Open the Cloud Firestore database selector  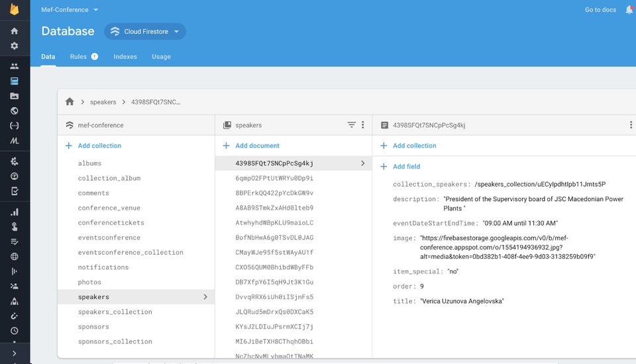point(145,32)
